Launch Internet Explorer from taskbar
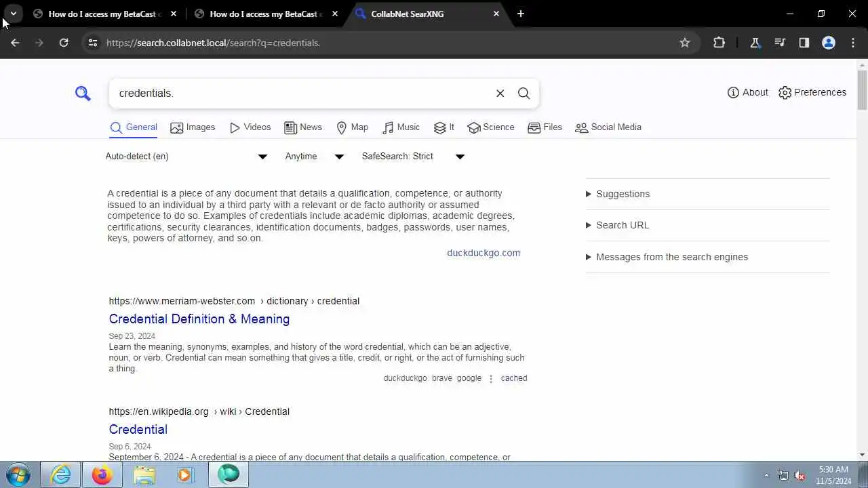 point(61,475)
